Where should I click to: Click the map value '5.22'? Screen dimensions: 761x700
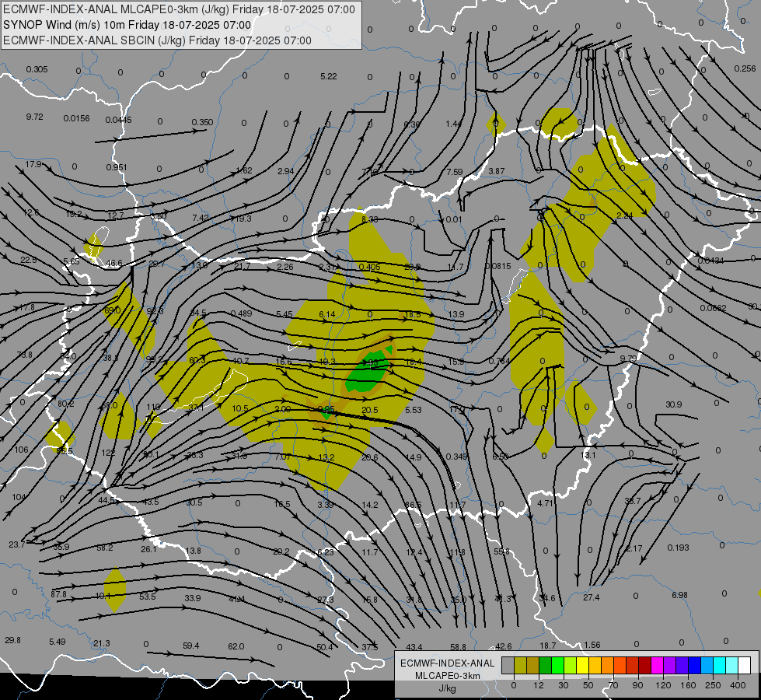329,76
